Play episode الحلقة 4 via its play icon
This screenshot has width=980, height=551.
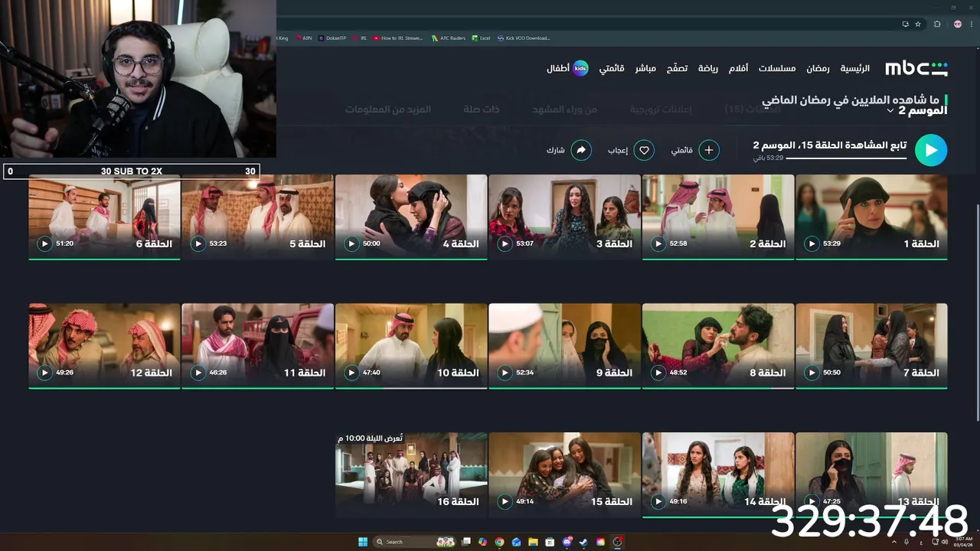click(x=351, y=243)
